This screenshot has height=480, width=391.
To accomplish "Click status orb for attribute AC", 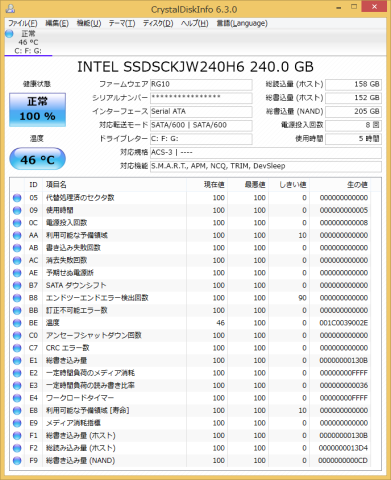I will 17,260.
